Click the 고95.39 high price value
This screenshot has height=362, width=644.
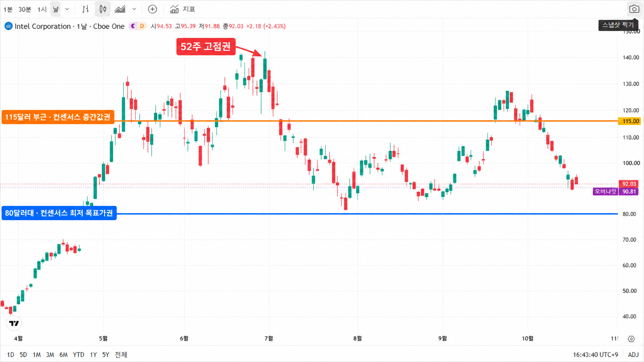185,26
